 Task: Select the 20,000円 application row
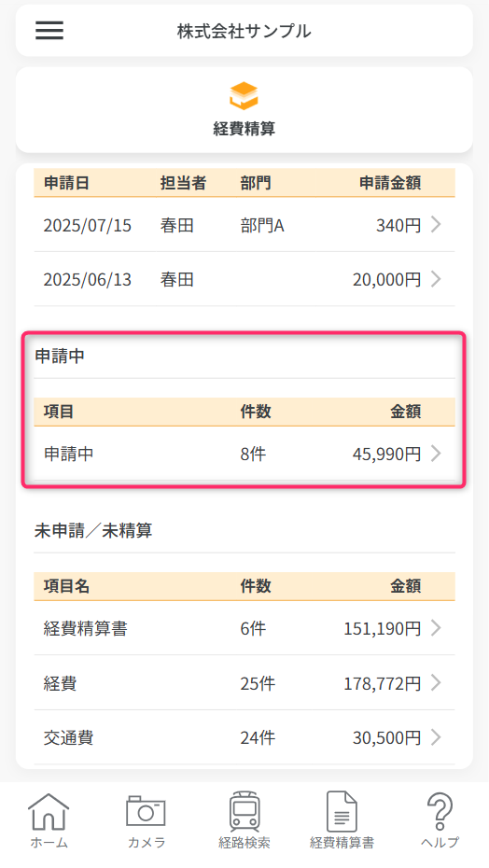click(244, 279)
